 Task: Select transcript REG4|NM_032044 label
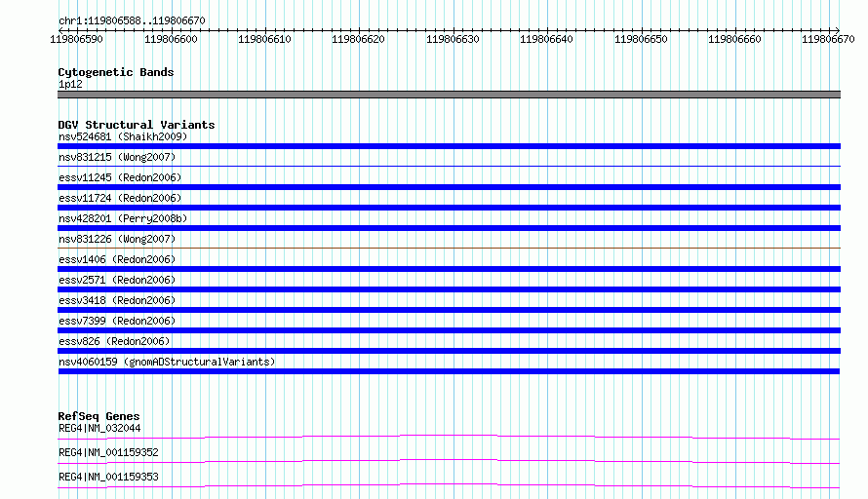[x=99, y=428]
